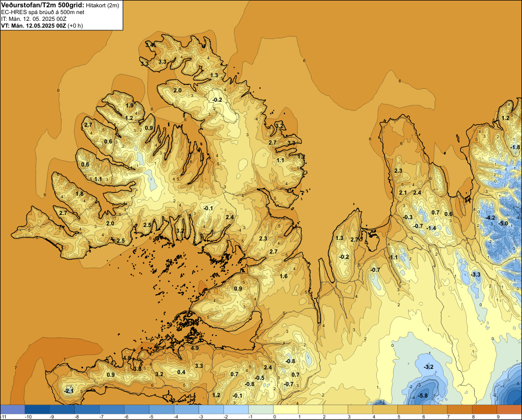Select the last legend swatch right of 9
522x420 pixels.
click(x=509, y=410)
